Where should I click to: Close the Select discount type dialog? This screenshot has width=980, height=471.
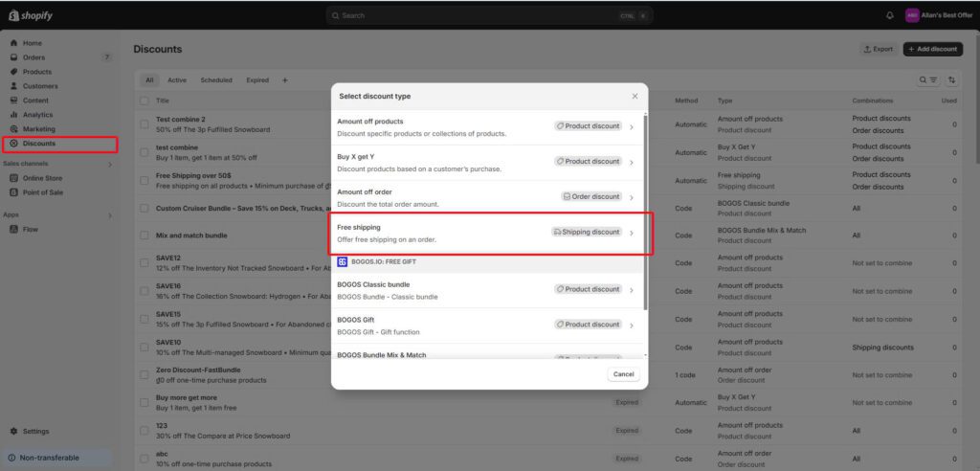635,96
